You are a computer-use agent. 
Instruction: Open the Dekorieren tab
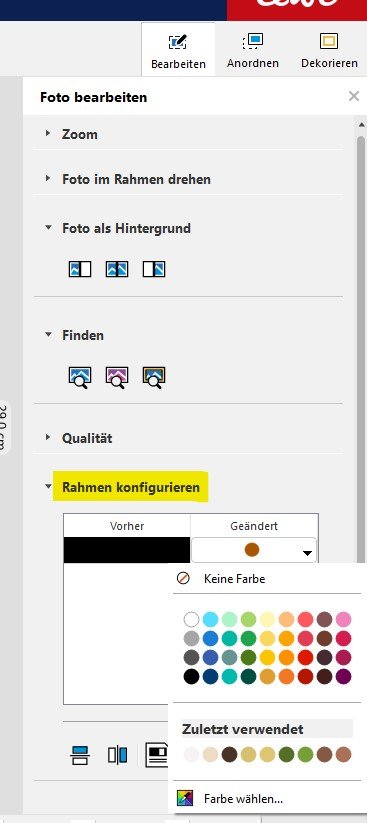[x=329, y=51]
